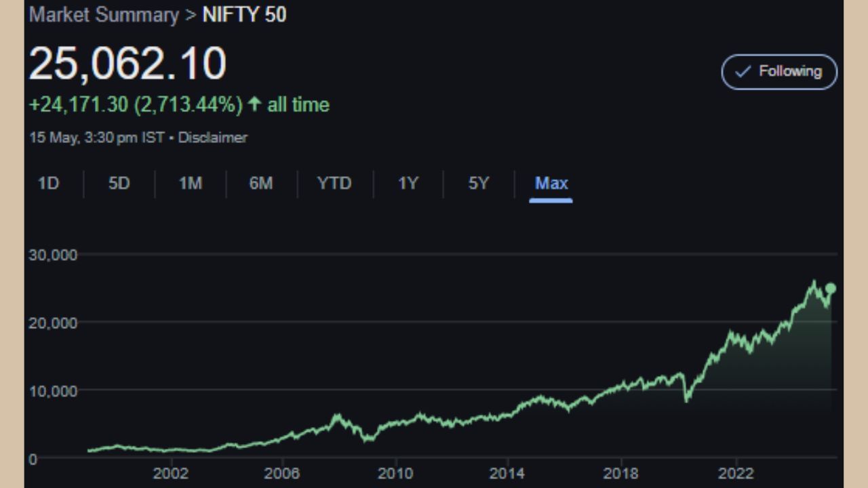Screen dimensions: 868x488
Task: Click the 2002 x-axis label
Action: pos(170,472)
